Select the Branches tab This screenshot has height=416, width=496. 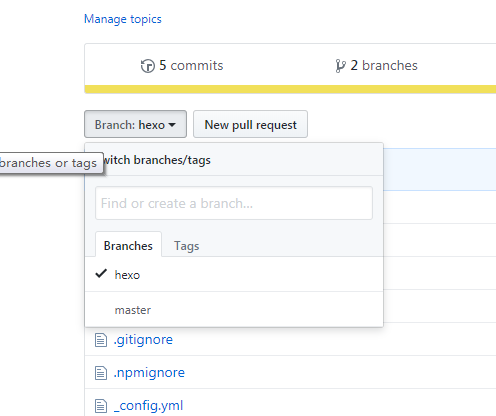click(x=128, y=245)
